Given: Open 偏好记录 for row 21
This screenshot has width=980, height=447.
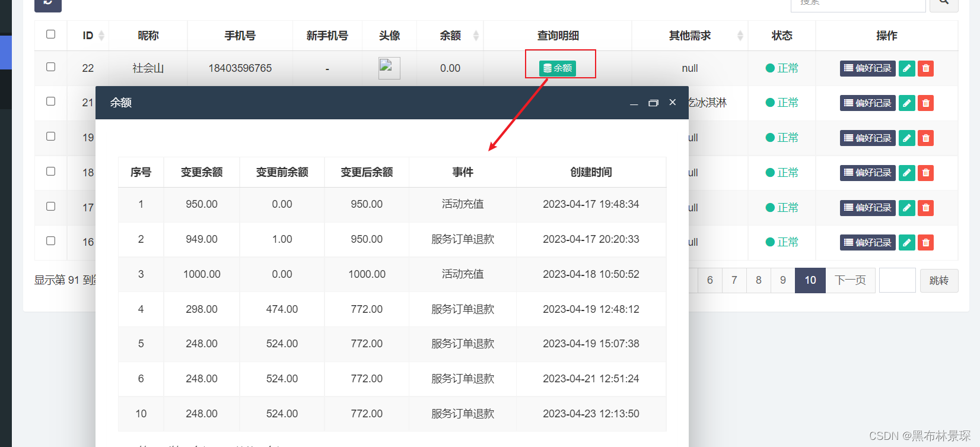Looking at the screenshot, I should [x=867, y=103].
